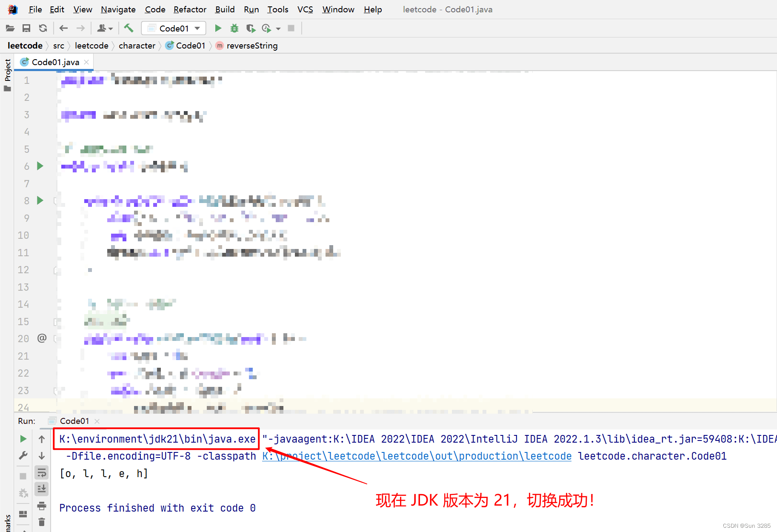777x532 pixels.
Task: Close the Code01 run tab
Action: [97, 421]
